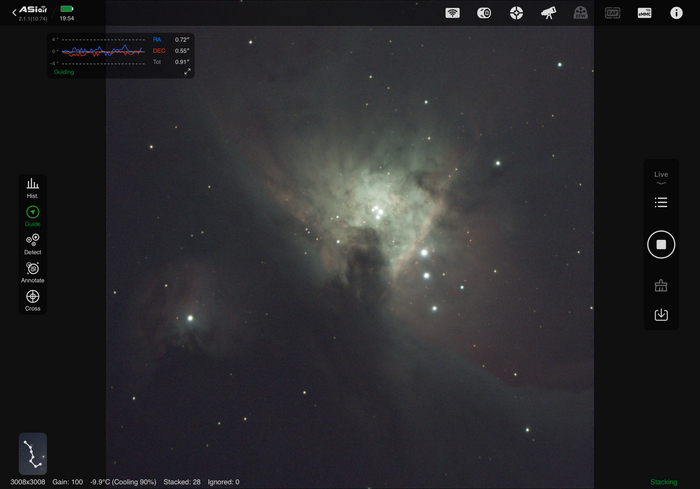
Task: Open the info about icon
Action: 676,13
